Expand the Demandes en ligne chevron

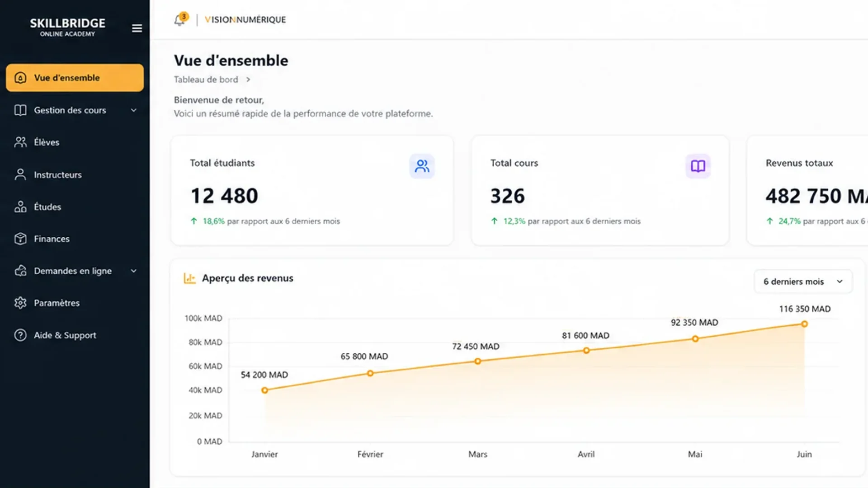coord(134,271)
